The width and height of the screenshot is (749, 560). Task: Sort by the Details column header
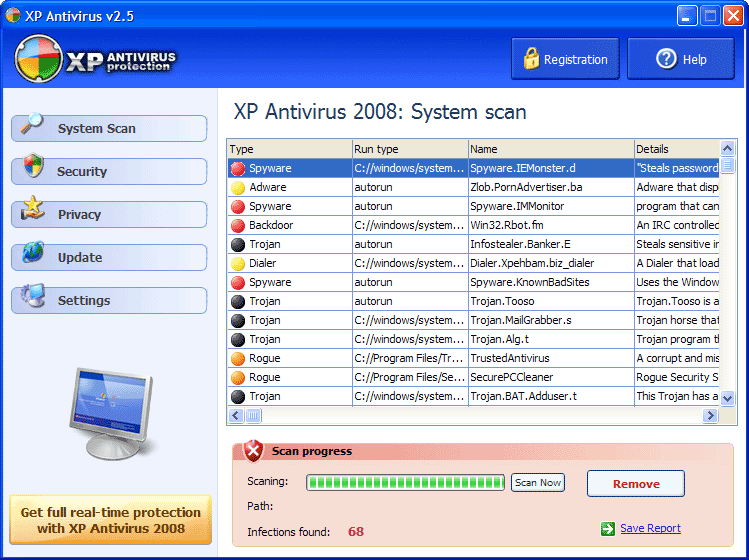676,149
